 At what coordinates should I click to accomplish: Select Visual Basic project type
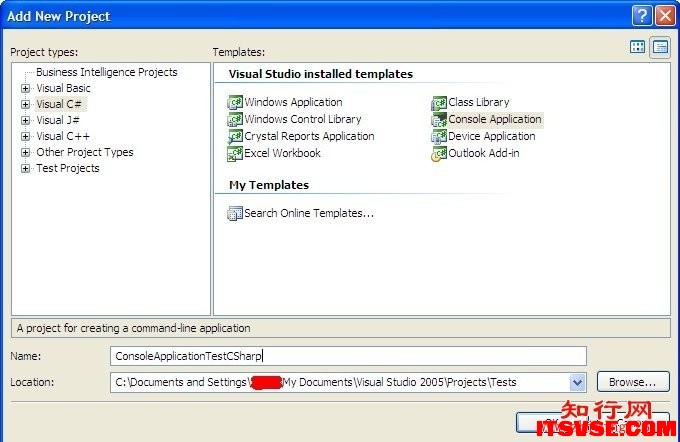(63, 88)
